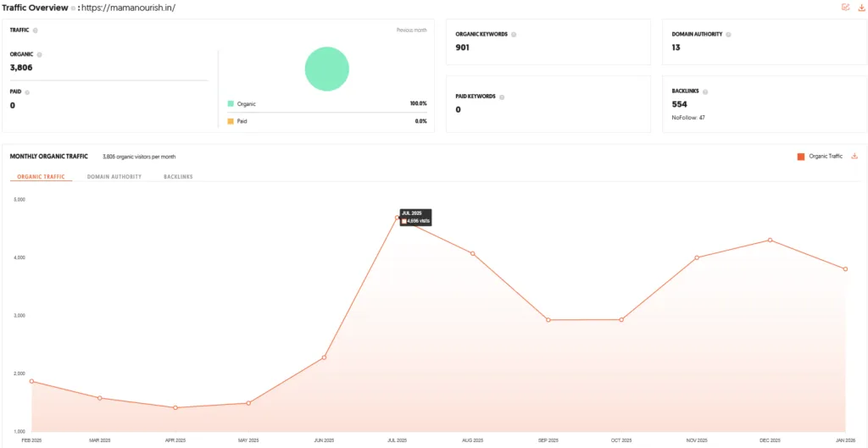This screenshot has width=868, height=448.
Task: Click the yellow Paid legend swatch
Action: (231, 121)
